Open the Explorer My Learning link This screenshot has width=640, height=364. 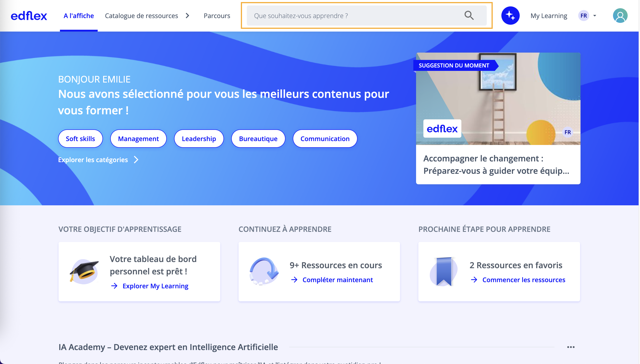click(x=155, y=286)
